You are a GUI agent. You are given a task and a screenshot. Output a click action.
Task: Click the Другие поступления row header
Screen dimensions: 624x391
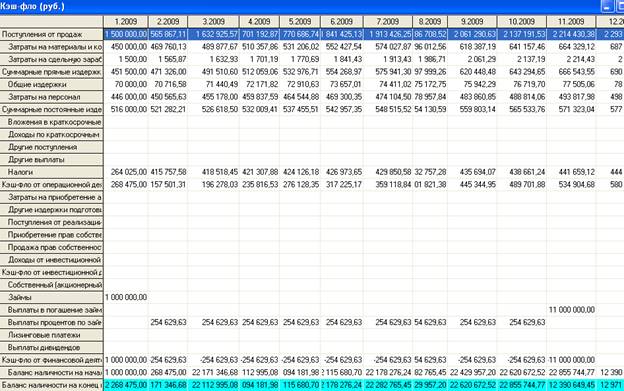point(52,147)
